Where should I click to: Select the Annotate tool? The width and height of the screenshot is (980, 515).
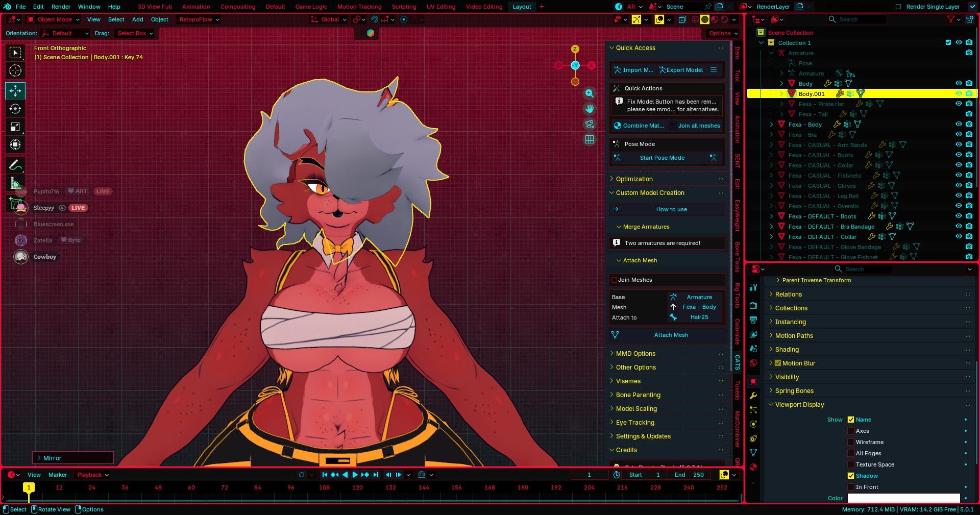pos(15,165)
